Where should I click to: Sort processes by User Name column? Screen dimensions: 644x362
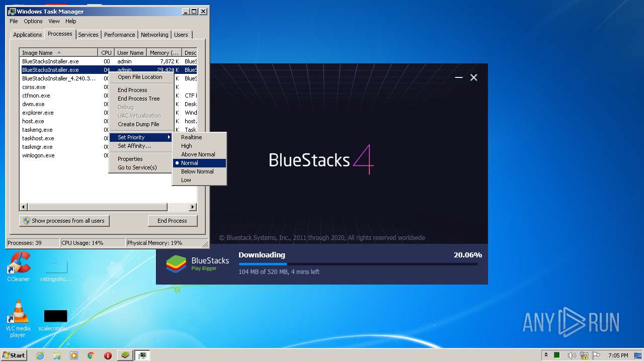point(130,53)
